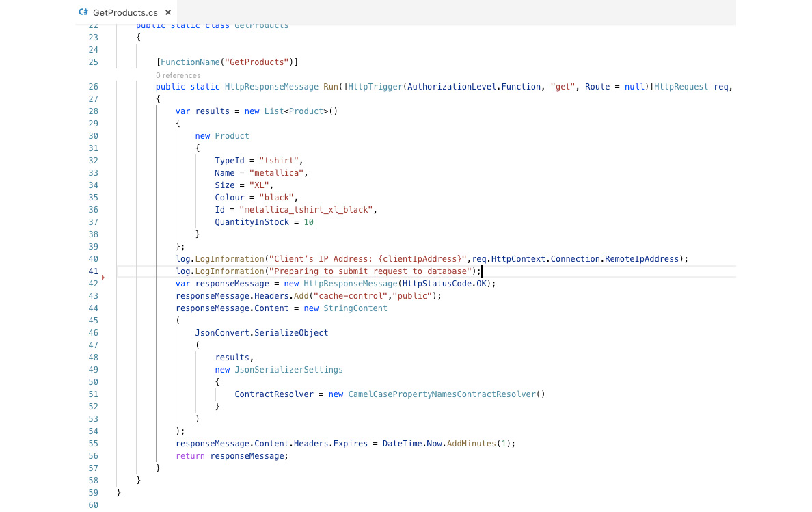Click closing brace on line 59

point(119,493)
